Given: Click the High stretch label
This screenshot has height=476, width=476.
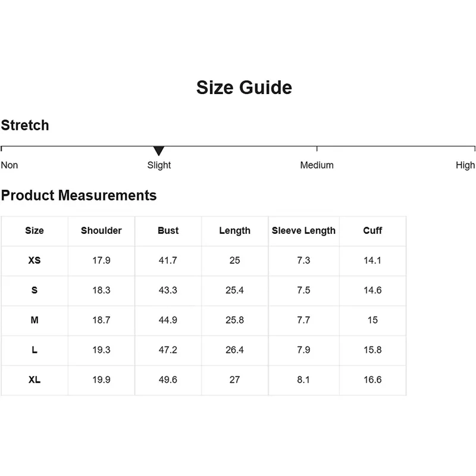Looking at the screenshot, I should 465,165.
